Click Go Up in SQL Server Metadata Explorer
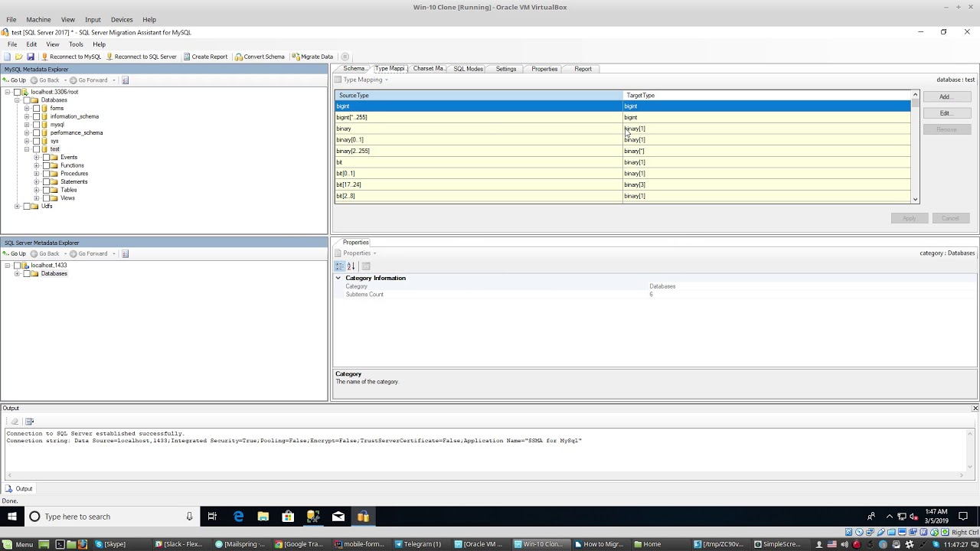Screen dimensions: 980x551 click(15, 254)
